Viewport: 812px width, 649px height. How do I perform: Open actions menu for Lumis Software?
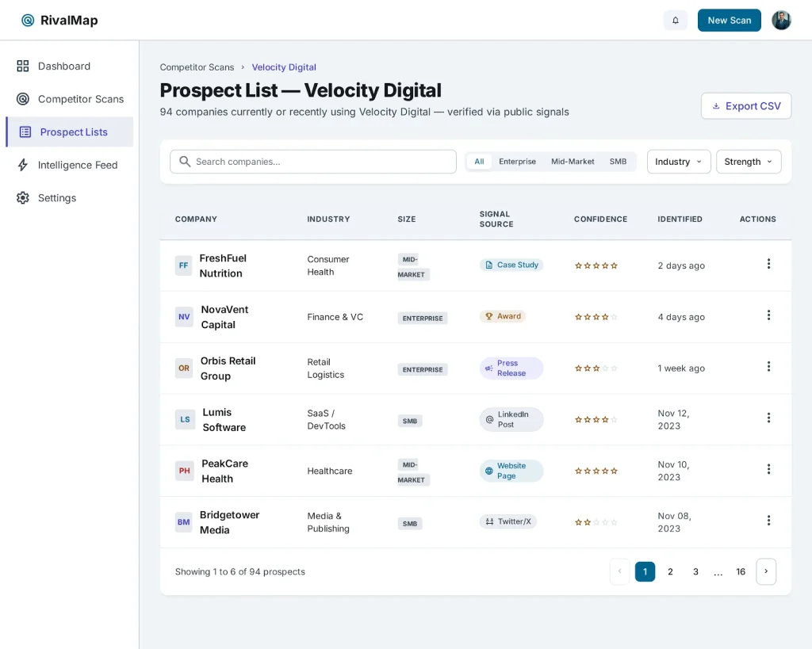click(768, 418)
